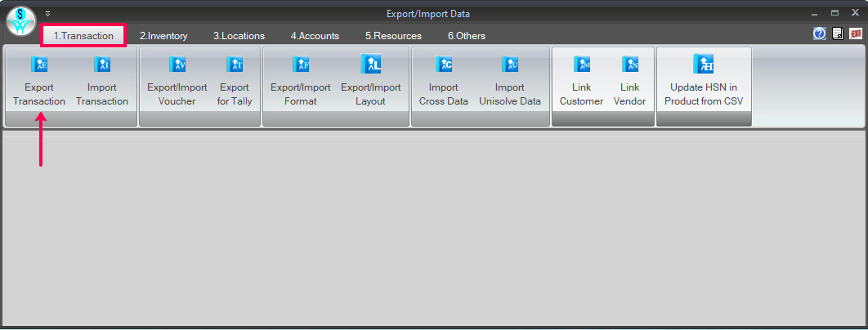Viewport: 868px width, 330px height.
Task: Click the blue help question mark icon
Action: click(820, 33)
